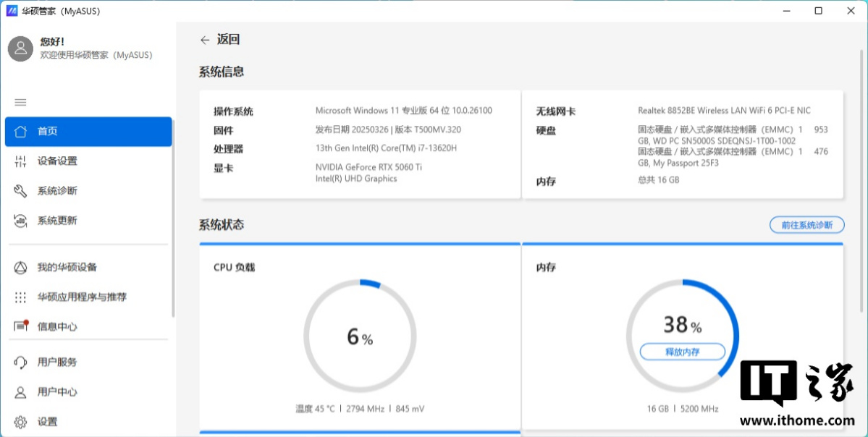This screenshot has width=868, height=437.
Task: Click the CPU 负载 6% gauge
Action: point(360,336)
